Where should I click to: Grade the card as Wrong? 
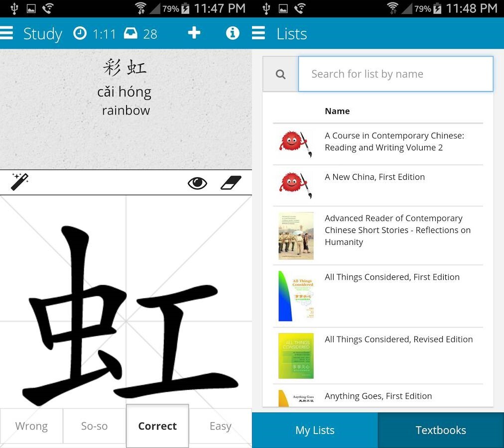point(31,426)
